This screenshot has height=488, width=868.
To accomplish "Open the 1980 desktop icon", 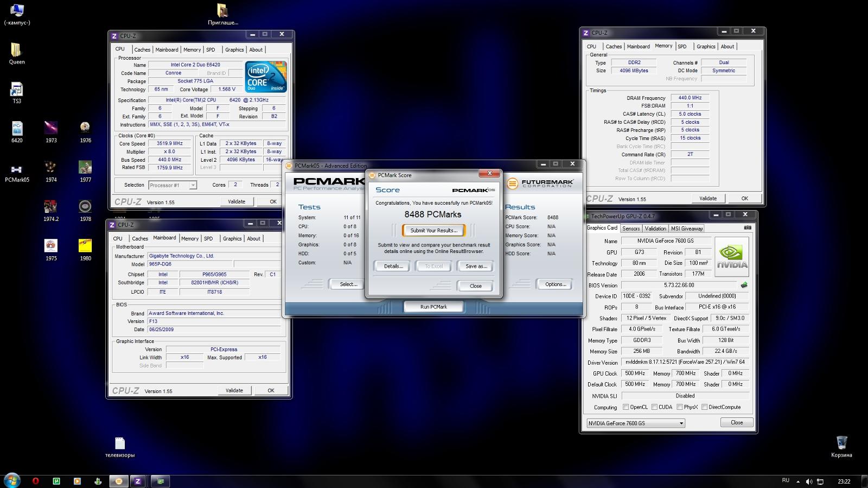I will click(85, 250).
